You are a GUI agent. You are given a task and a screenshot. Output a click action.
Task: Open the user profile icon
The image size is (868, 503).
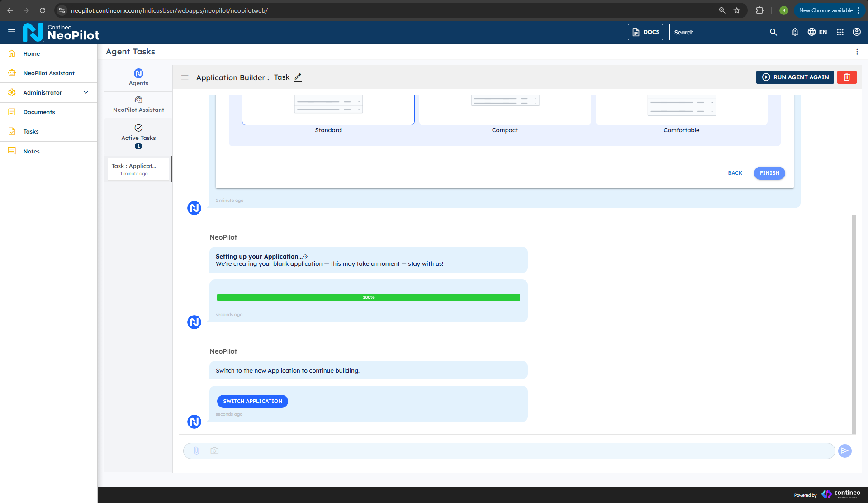tap(857, 32)
